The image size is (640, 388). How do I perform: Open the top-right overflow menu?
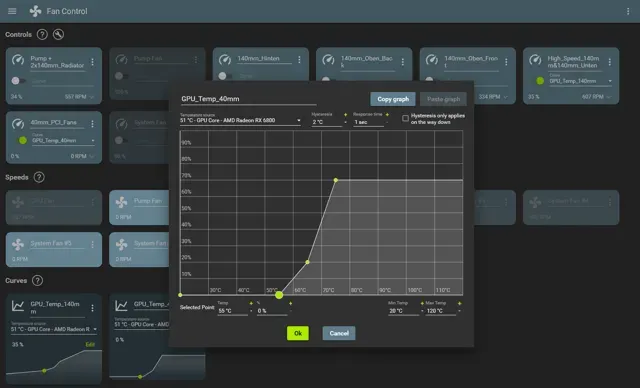pos(628,11)
